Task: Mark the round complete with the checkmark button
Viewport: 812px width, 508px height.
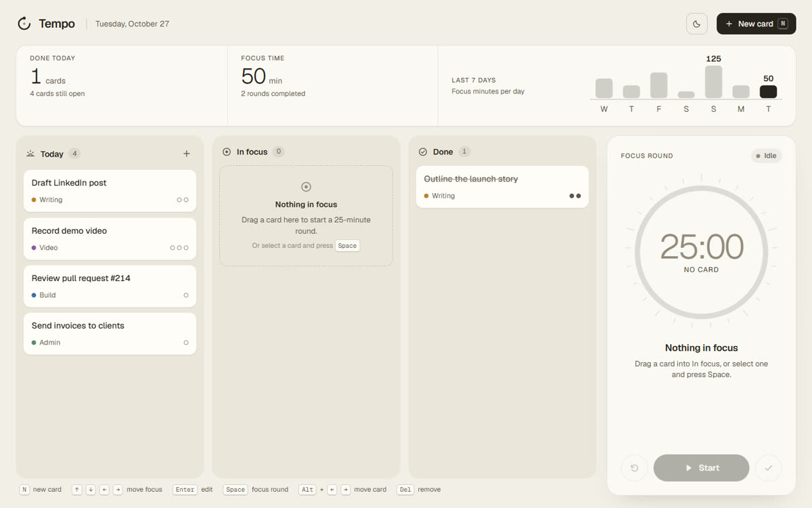Action: click(x=769, y=468)
